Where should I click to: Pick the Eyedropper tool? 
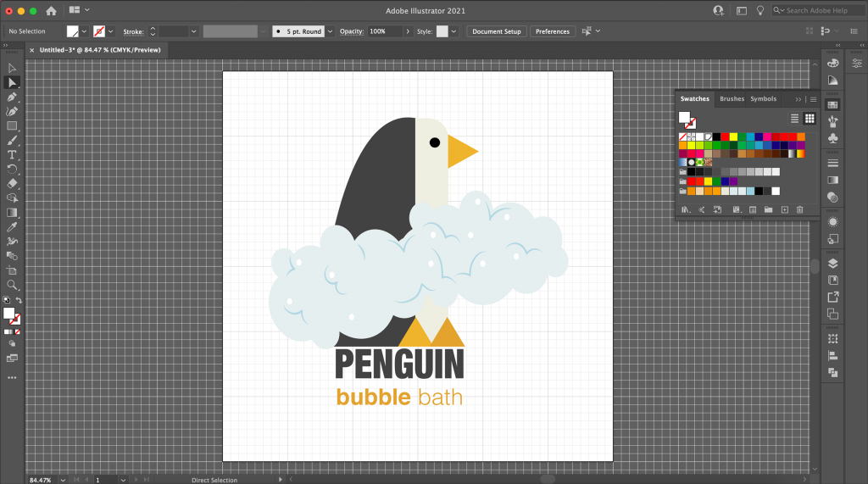pyautogui.click(x=12, y=227)
